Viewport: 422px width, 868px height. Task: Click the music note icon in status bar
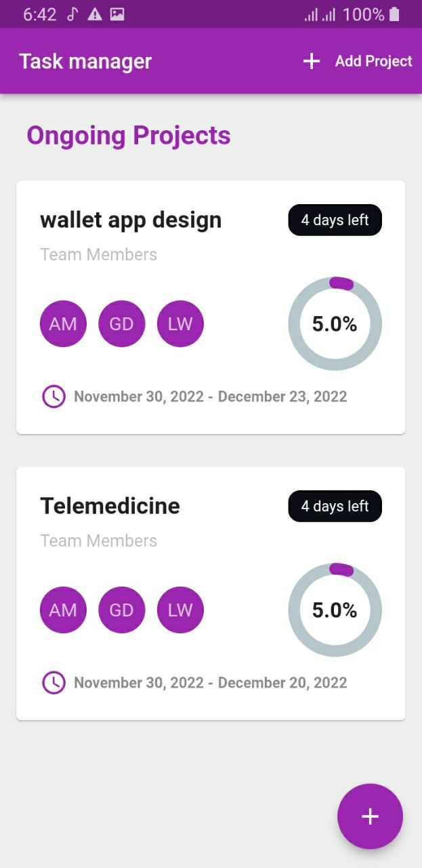tap(72, 13)
